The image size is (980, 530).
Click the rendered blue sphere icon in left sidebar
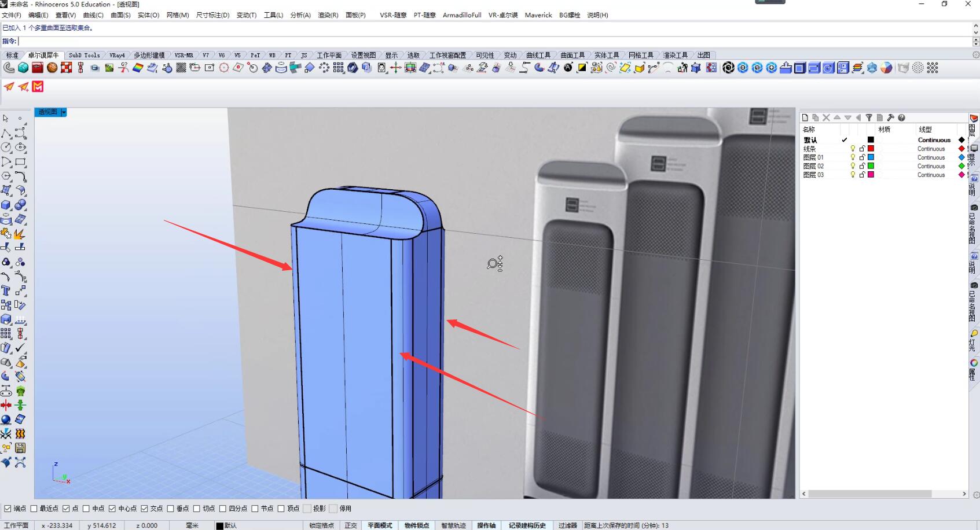click(x=6, y=419)
